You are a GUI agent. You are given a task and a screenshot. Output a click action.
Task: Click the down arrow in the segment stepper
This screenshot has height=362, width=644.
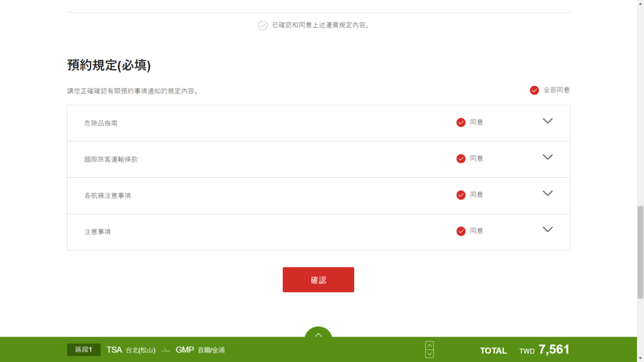(430, 354)
